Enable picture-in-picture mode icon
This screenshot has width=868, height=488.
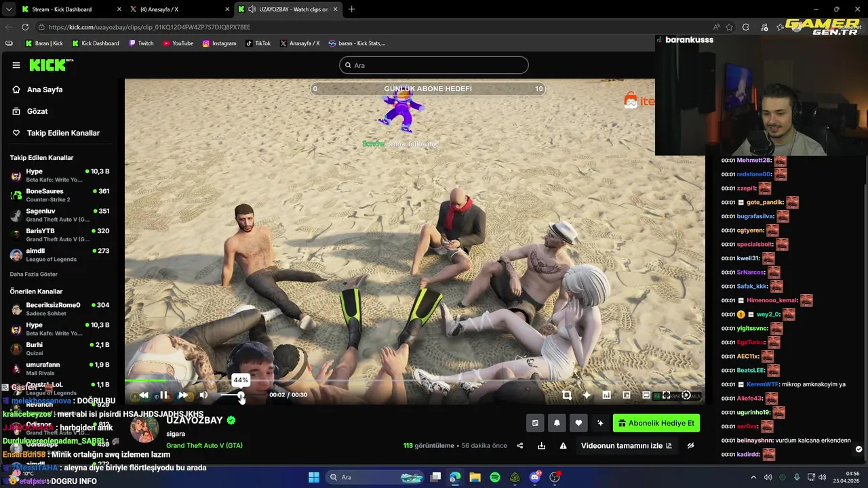point(627,395)
